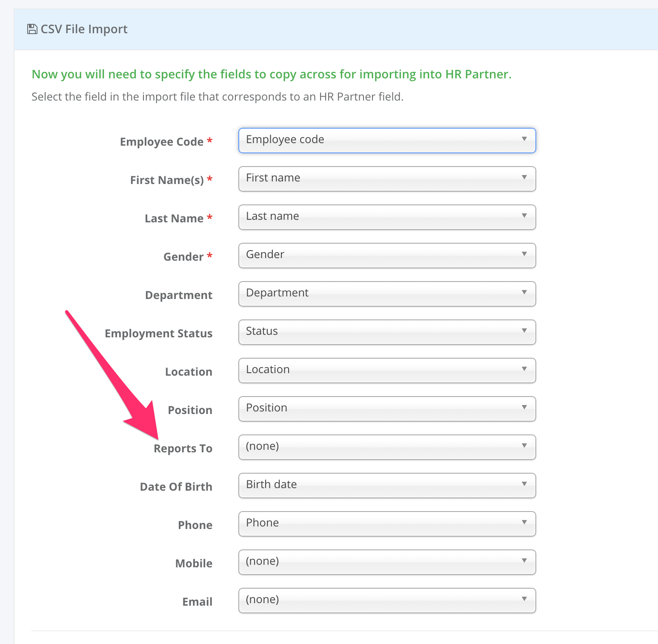Click the Phone label
Viewport: 658px width, 644px height.
(195, 525)
